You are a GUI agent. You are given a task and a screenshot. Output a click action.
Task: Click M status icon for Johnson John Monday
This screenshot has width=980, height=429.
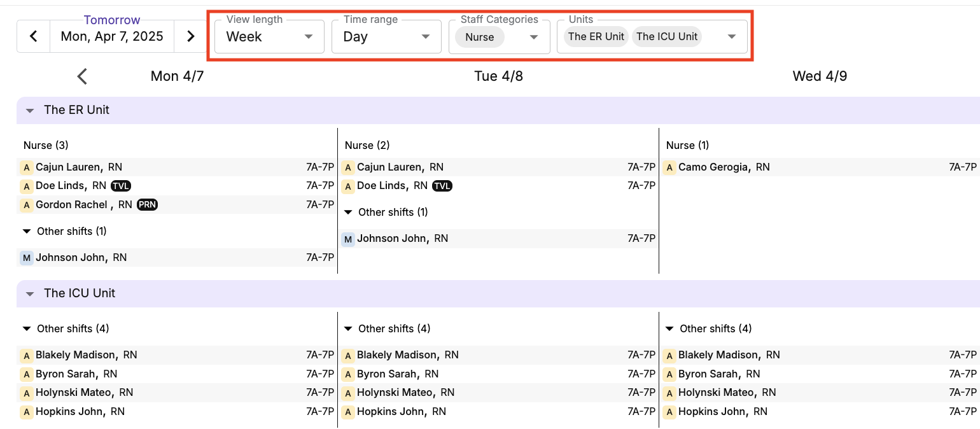click(27, 258)
